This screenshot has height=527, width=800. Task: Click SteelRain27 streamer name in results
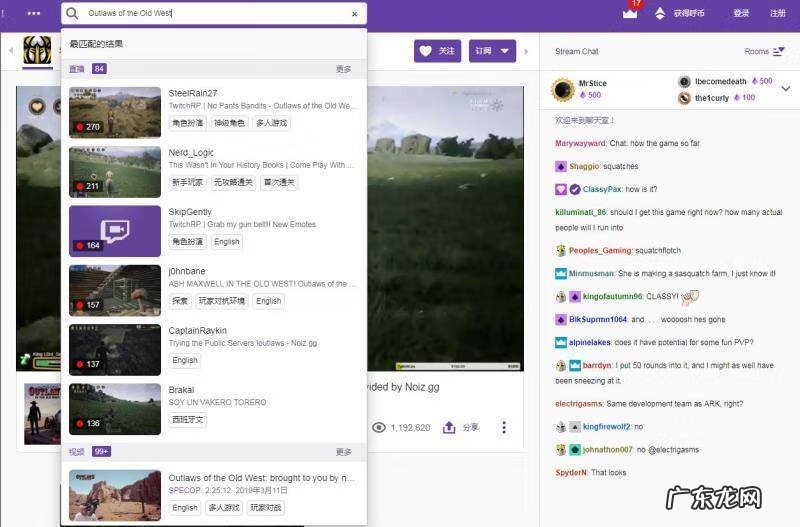coord(193,93)
